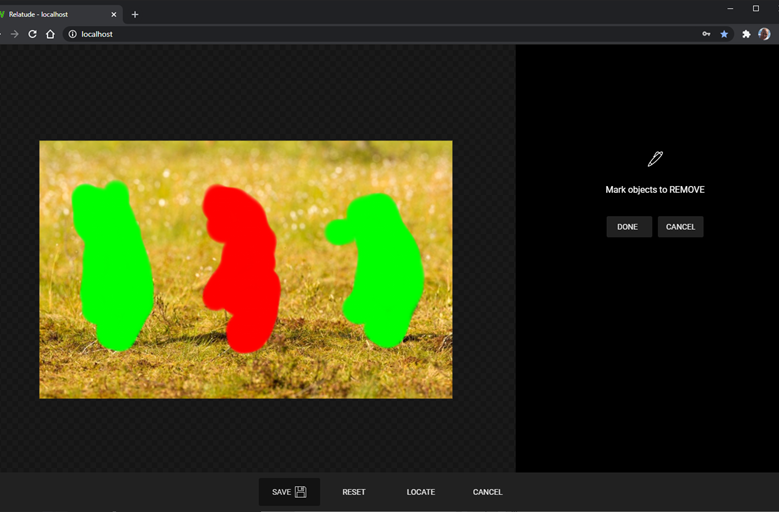Image resolution: width=779 pixels, height=512 pixels.
Task: Cancel marking objects to remove
Action: (x=680, y=227)
